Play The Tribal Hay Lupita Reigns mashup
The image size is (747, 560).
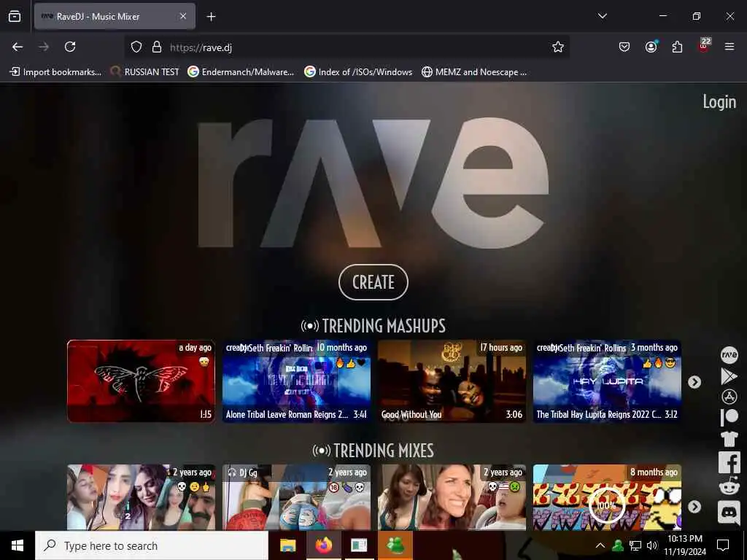pyautogui.click(x=607, y=381)
